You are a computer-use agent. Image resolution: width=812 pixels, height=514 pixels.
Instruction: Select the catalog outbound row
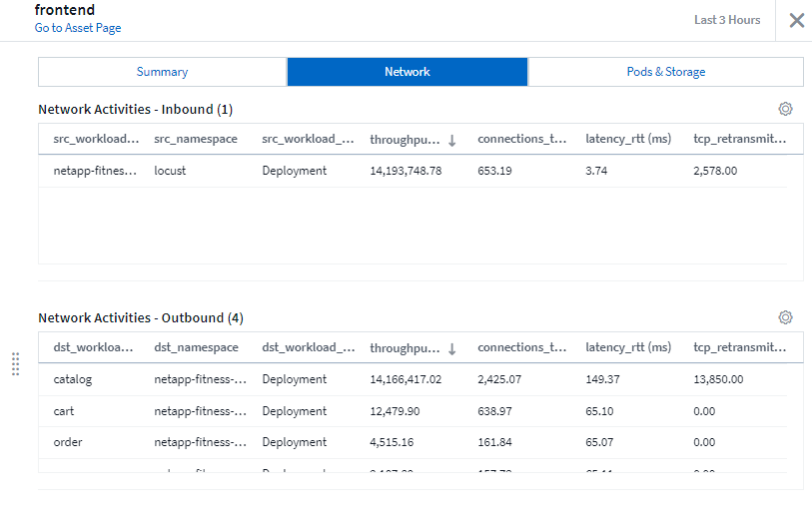click(72, 379)
